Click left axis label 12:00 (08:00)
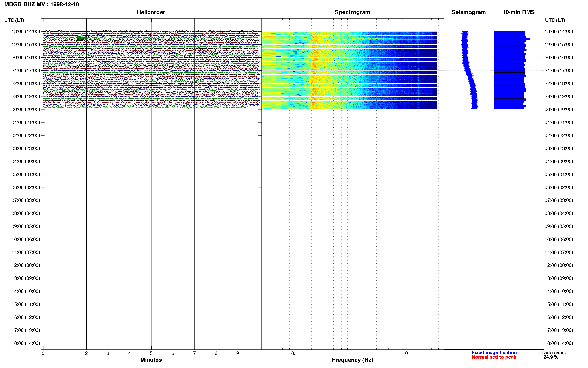588x368 pixels. pos(26,265)
